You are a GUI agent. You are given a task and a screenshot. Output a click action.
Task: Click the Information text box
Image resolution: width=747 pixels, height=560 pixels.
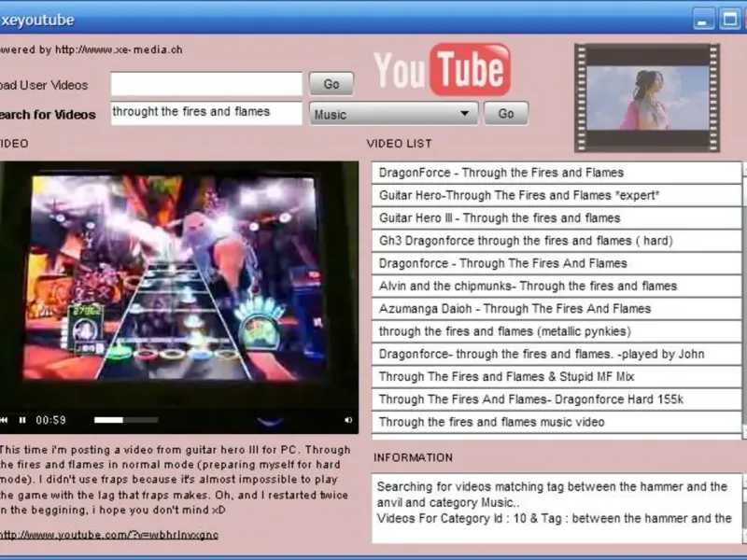pos(557,508)
